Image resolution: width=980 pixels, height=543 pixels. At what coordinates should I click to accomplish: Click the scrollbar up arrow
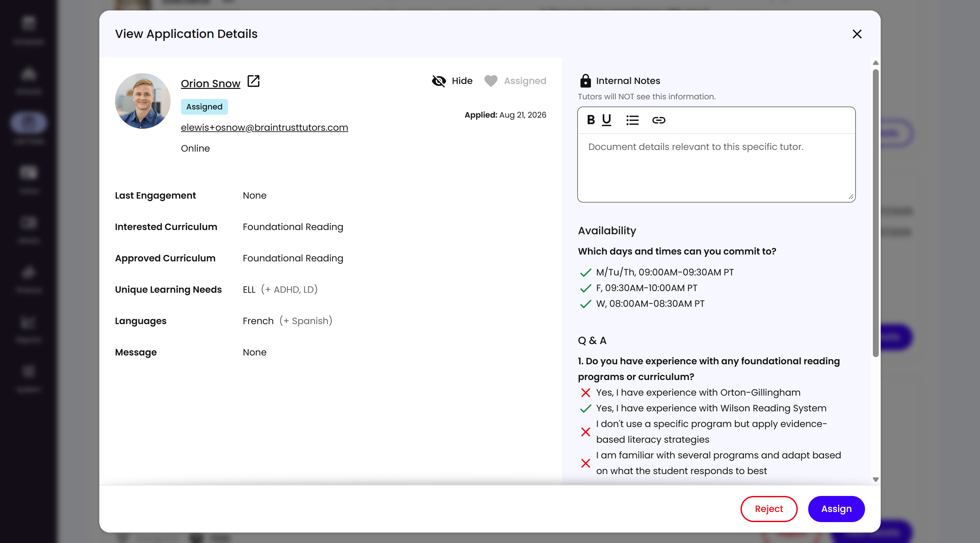(x=875, y=63)
